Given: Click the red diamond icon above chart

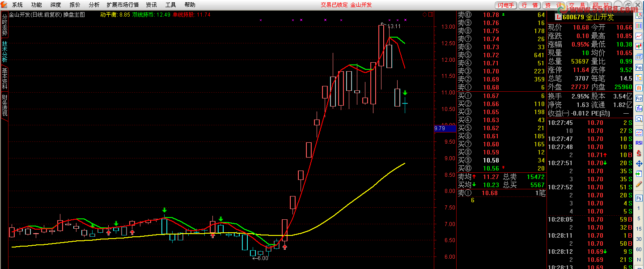Looking at the screenshot, I should [x=424, y=14].
